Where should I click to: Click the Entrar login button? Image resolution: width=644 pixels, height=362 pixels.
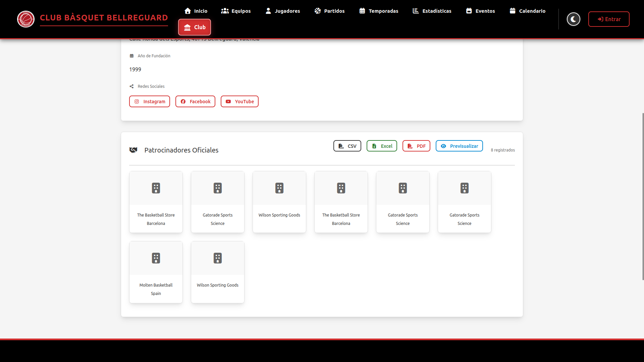[609, 19]
